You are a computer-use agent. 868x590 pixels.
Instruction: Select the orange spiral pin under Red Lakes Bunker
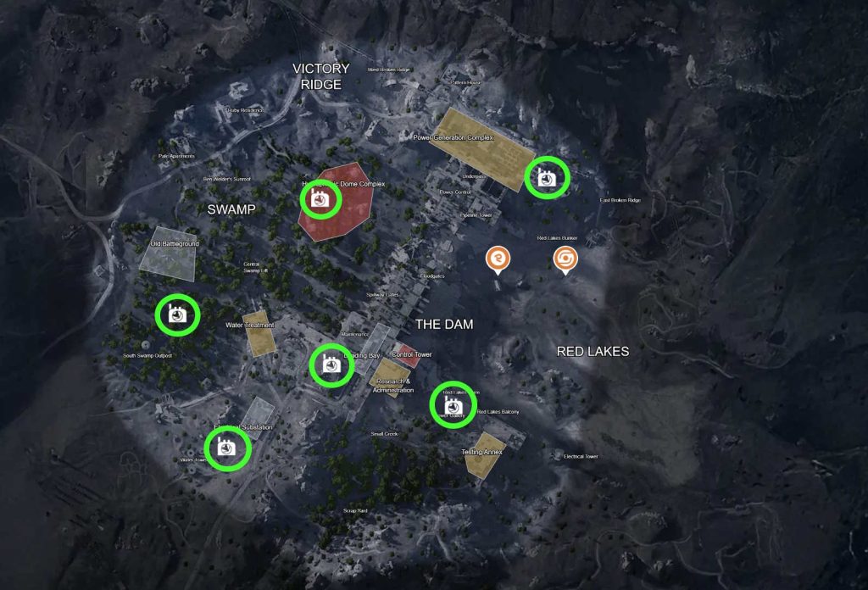(565, 260)
